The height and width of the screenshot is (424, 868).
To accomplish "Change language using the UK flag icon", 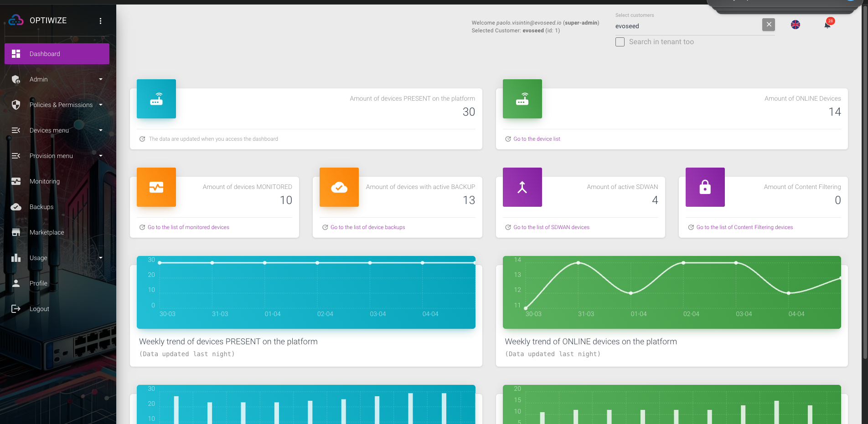I will tap(796, 25).
